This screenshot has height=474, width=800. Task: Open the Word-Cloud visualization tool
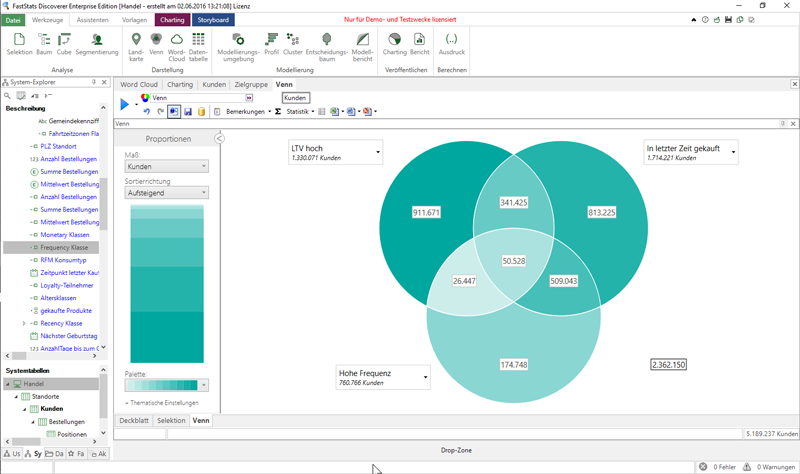pyautogui.click(x=176, y=43)
